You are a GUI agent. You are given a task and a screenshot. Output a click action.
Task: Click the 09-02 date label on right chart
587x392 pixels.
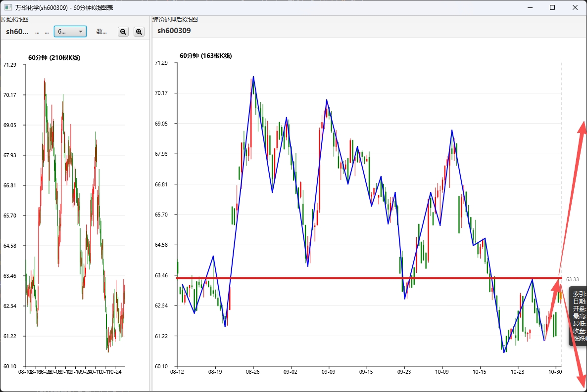tap(290, 372)
